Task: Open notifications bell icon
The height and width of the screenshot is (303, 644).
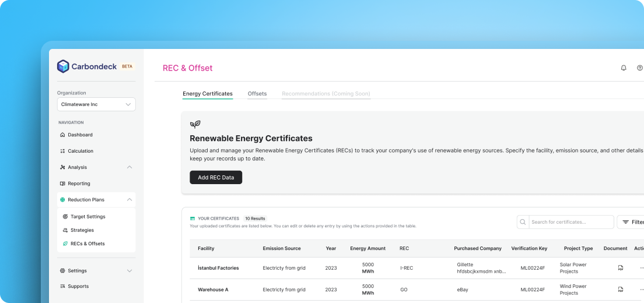Action: pyautogui.click(x=624, y=68)
